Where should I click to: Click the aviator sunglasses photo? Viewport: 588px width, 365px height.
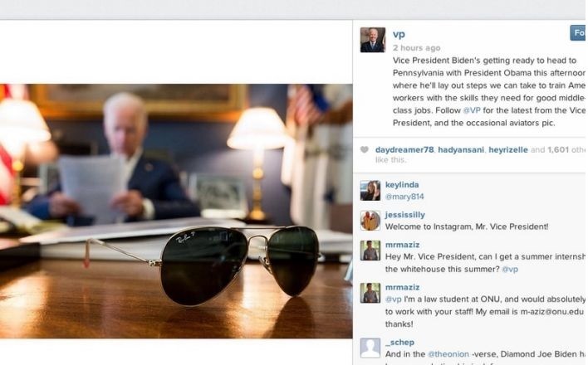176,211
